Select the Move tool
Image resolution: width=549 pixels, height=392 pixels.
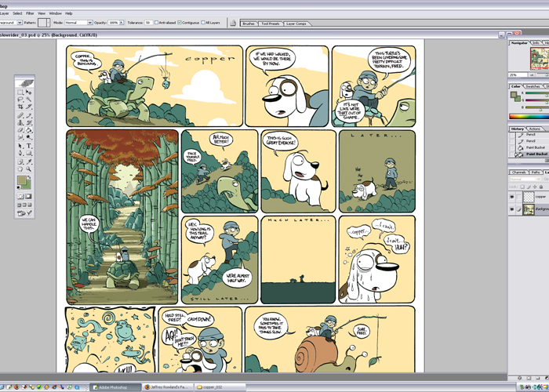[29, 93]
